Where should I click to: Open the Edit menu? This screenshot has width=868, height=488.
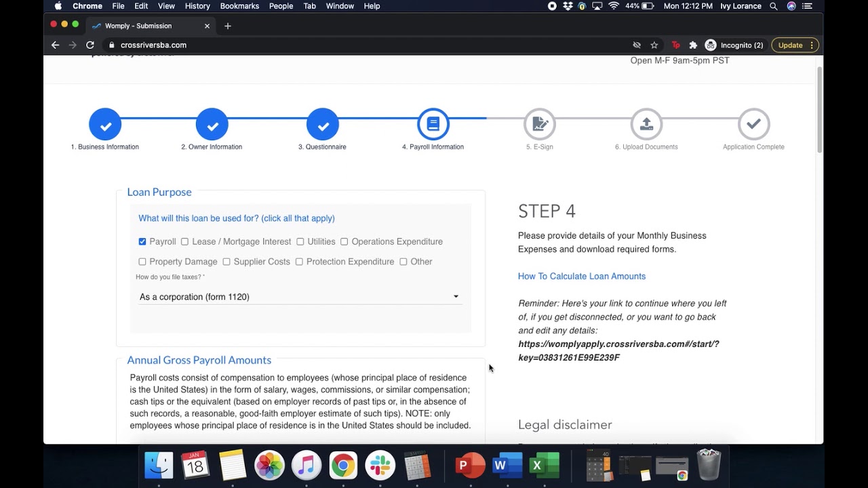pyautogui.click(x=141, y=6)
